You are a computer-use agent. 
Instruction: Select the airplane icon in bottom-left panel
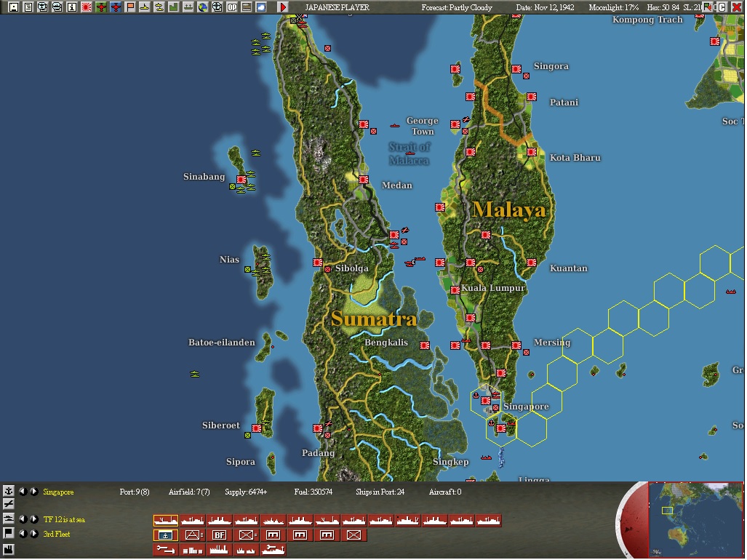point(9,504)
